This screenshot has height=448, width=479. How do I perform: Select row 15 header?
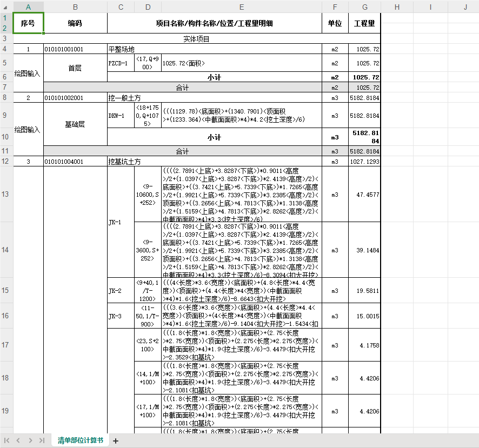(x=5, y=290)
